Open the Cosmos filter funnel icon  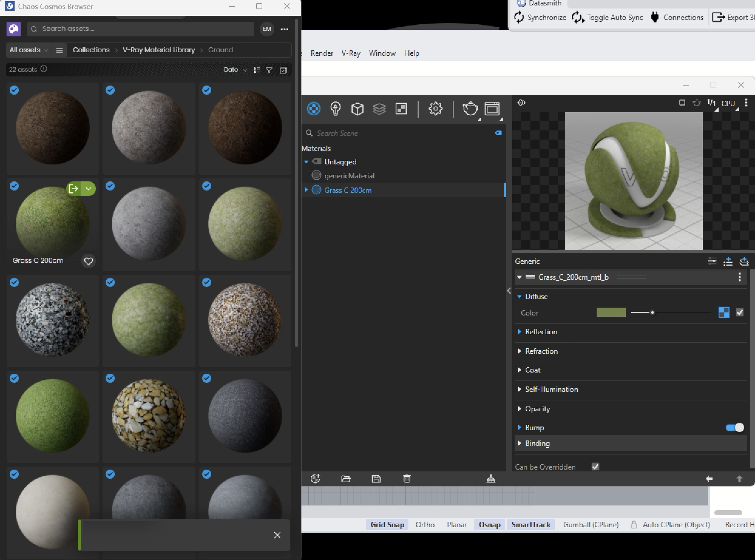click(x=269, y=70)
